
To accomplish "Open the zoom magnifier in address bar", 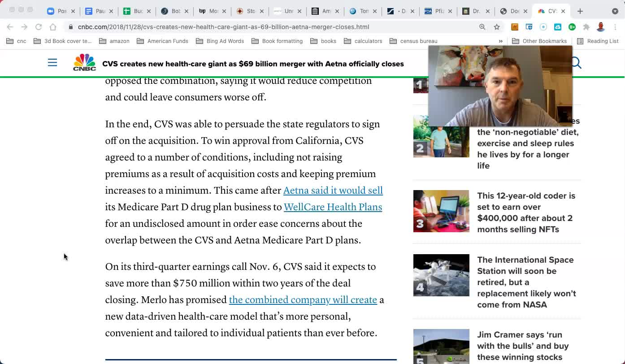I will coord(482,27).
